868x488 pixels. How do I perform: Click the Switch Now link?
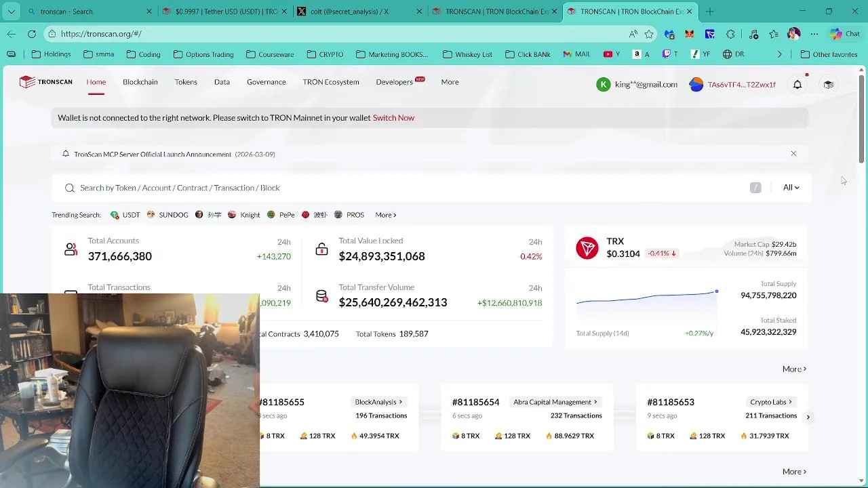click(393, 118)
